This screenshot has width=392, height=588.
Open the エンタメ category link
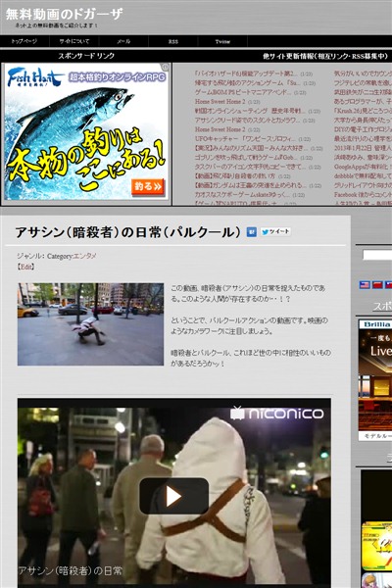click(85, 256)
